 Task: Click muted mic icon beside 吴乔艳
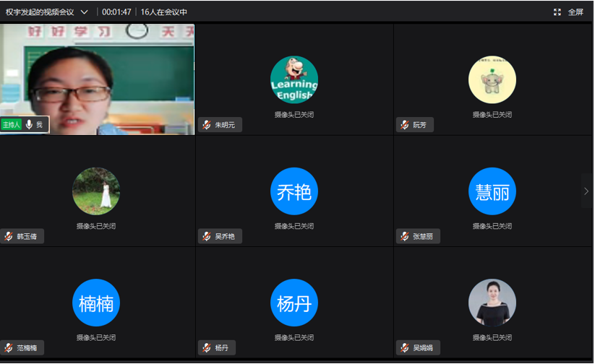pyautogui.click(x=207, y=236)
